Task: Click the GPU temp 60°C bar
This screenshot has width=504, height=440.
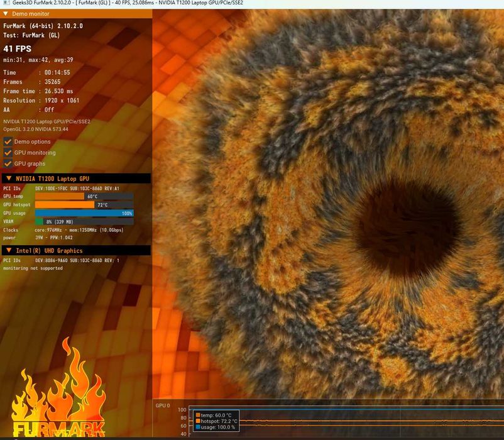Action: (84, 196)
